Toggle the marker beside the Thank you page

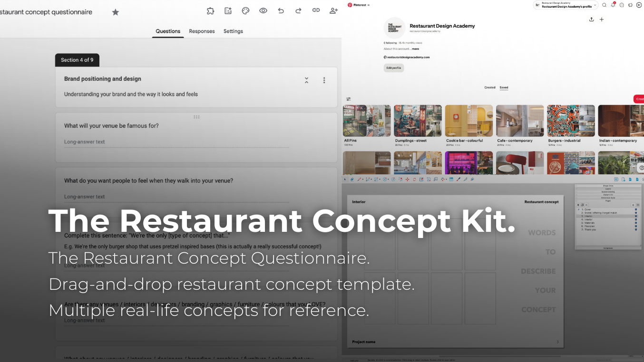(636, 229)
